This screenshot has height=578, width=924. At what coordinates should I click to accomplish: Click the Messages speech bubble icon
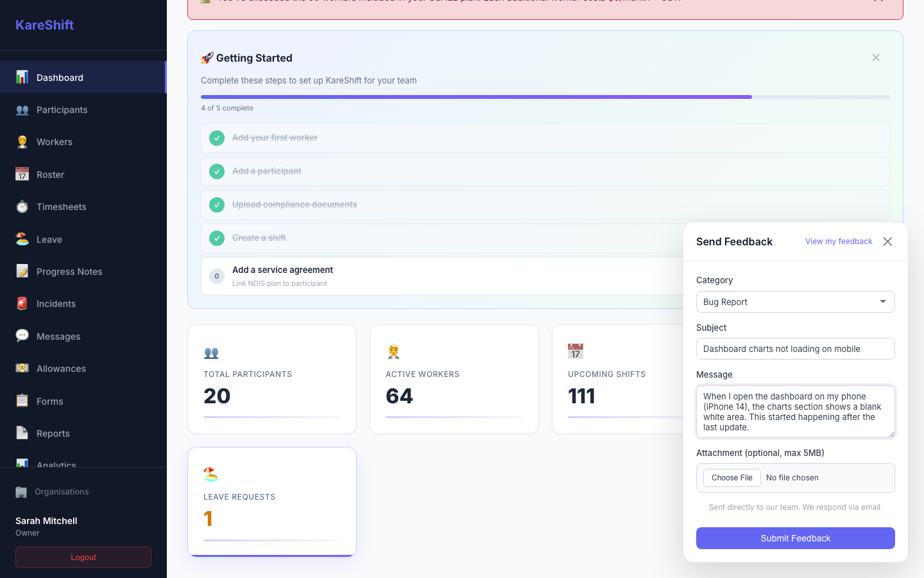point(22,336)
